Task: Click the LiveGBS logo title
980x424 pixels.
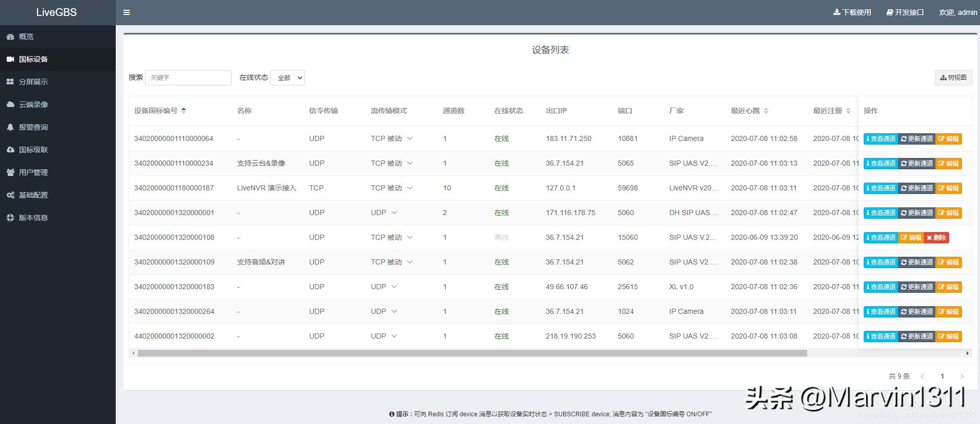Action: click(x=57, y=12)
